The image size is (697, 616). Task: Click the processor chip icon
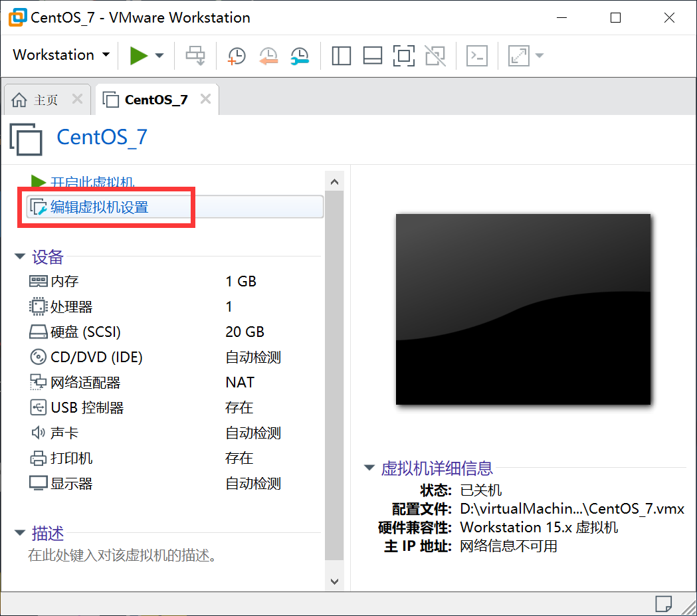tap(39, 306)
